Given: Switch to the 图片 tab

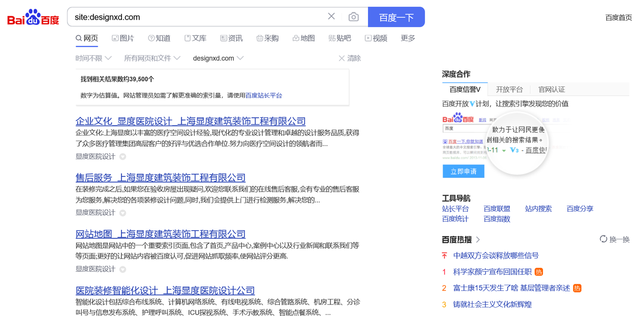Looking at the screenshot, I should [x=123, y=38].
